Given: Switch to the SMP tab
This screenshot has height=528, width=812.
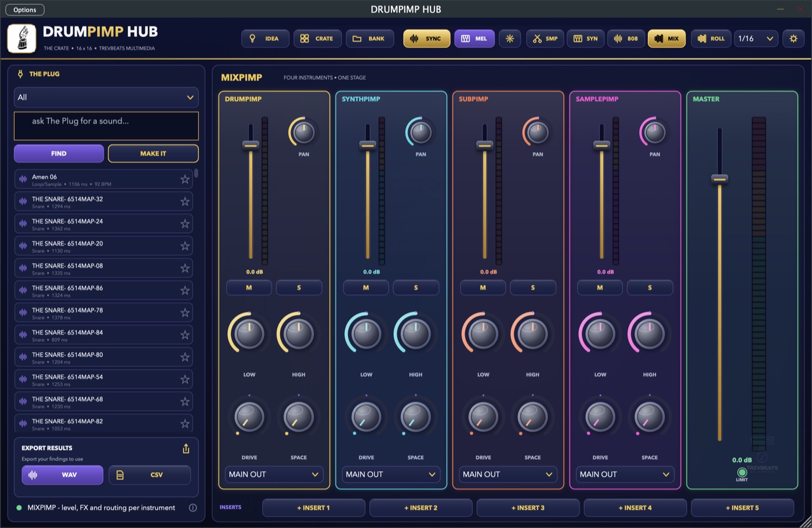Looking at the screenshot, I should [x=545, y=38].
